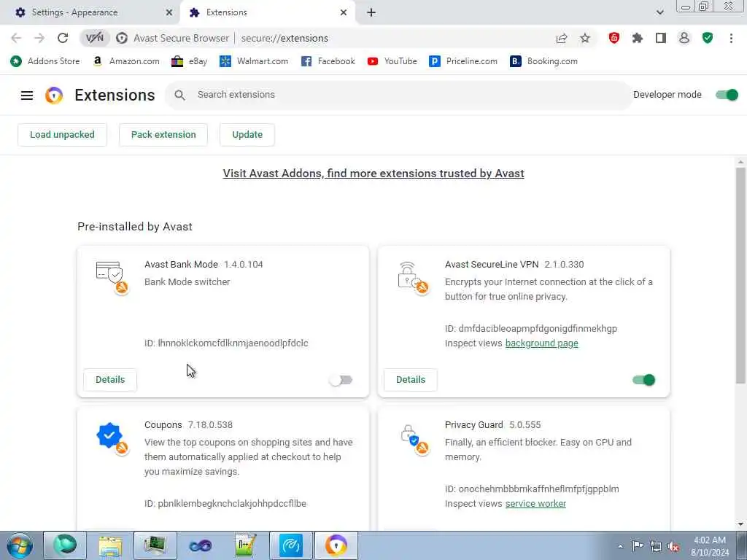Click the vertical page scrollbar thumb
The image size is (747, 560).
pyautogui.click(x=740, y=275)
